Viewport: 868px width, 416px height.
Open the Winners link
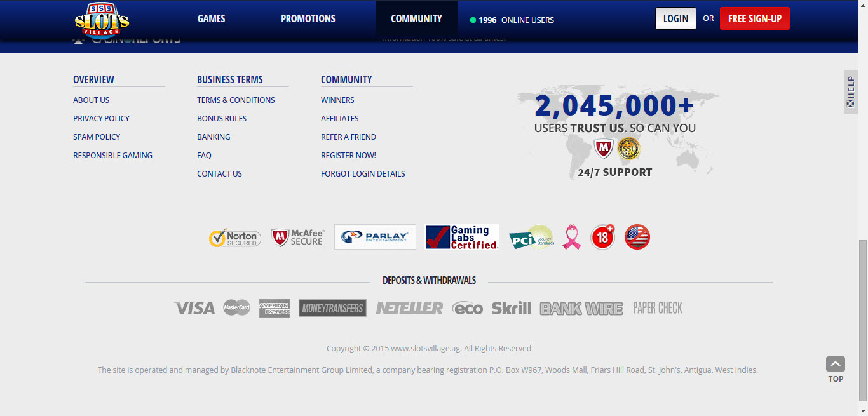click(337, 100)
